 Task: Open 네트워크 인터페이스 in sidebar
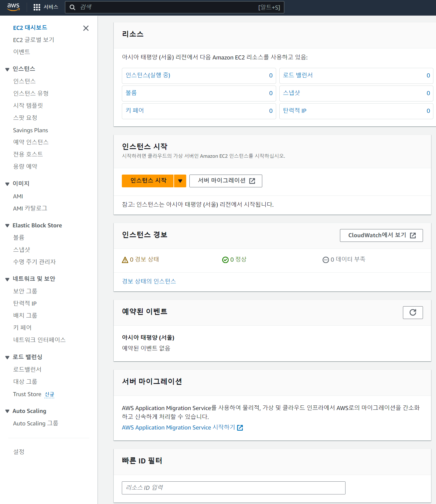(x=39, y=340)
